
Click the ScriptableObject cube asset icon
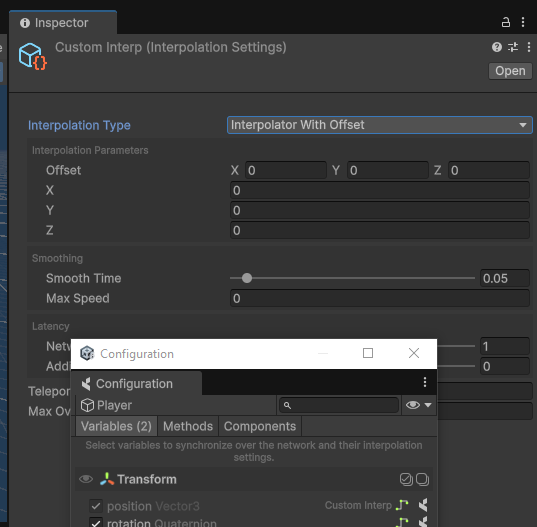click(x=33, y=57)
